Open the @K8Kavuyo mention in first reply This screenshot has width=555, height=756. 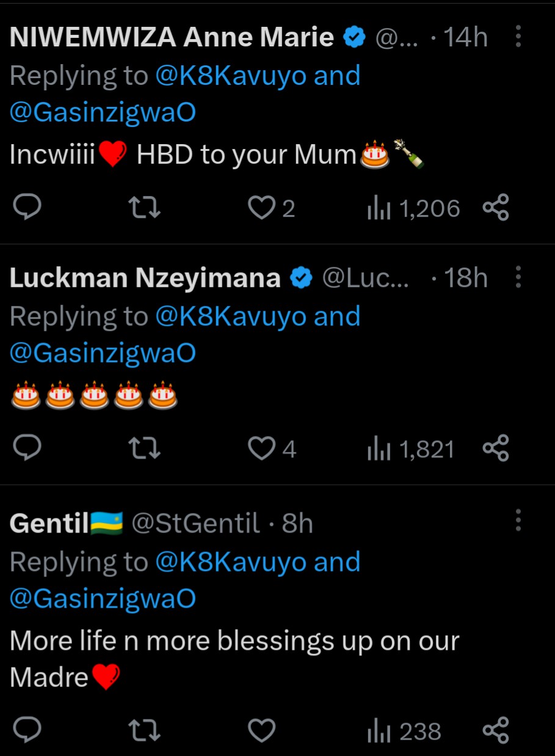click(x=231, y=76)
